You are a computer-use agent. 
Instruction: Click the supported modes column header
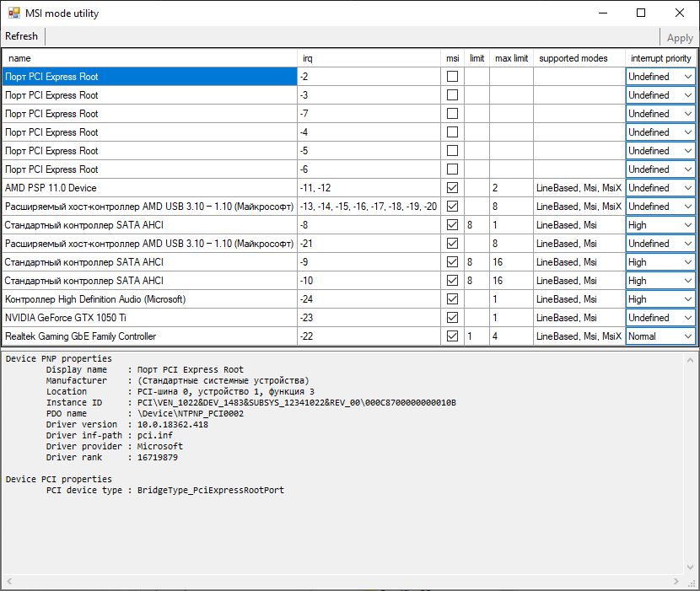tap(579, 58)
